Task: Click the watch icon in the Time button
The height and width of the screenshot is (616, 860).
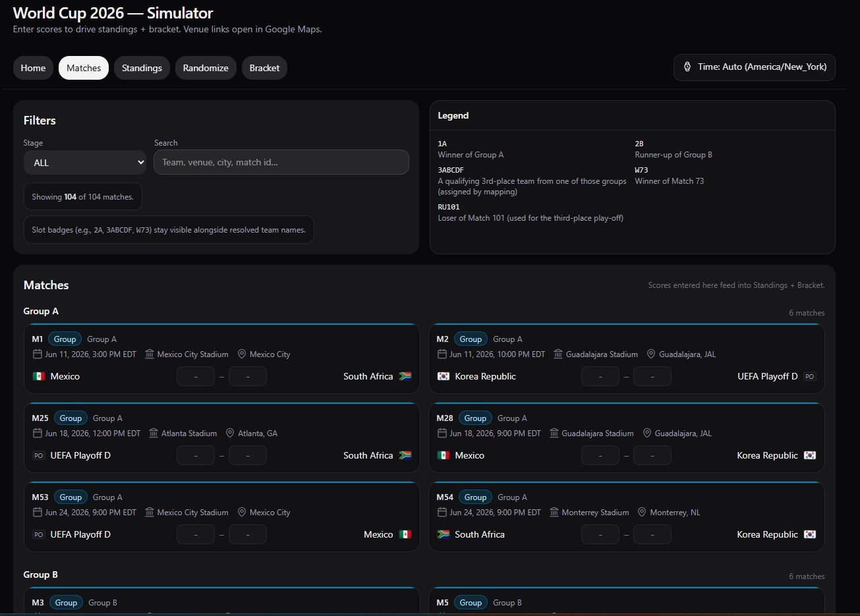Action: tap(687, 67)
